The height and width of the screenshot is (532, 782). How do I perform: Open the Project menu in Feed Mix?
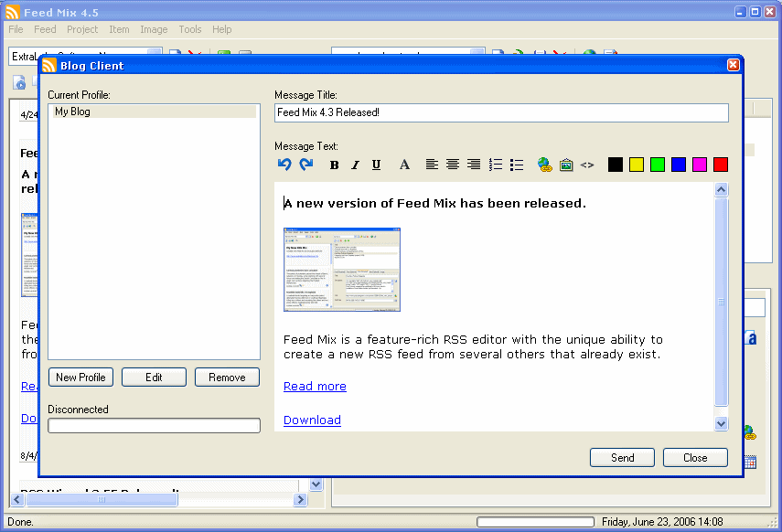pyautogui.click(x=82, y=29)
